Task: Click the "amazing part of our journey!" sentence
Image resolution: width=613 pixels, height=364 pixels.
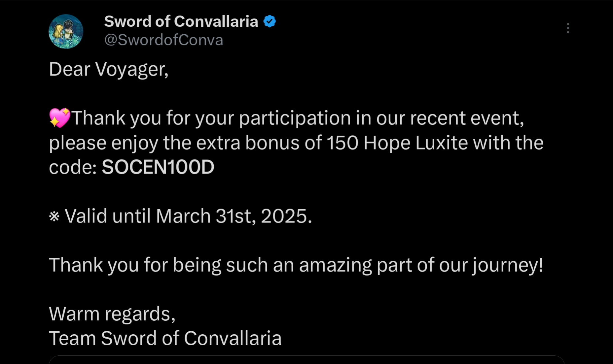Action: [x=421, y=265]
